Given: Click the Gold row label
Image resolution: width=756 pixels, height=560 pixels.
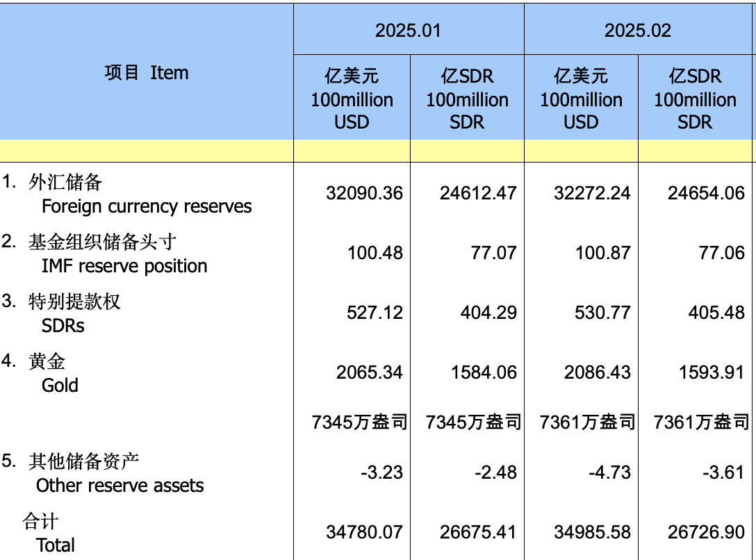Looking at the screenshot, I should click(60, 386).
